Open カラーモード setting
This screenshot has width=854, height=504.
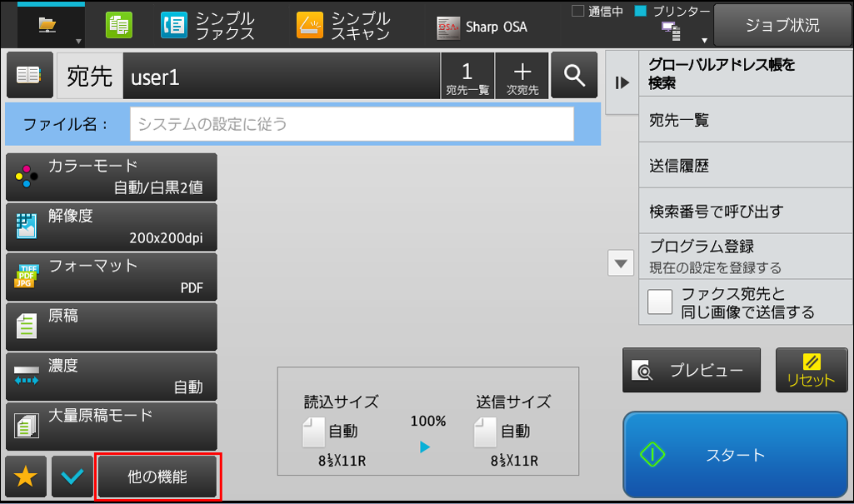click(112, 177)
